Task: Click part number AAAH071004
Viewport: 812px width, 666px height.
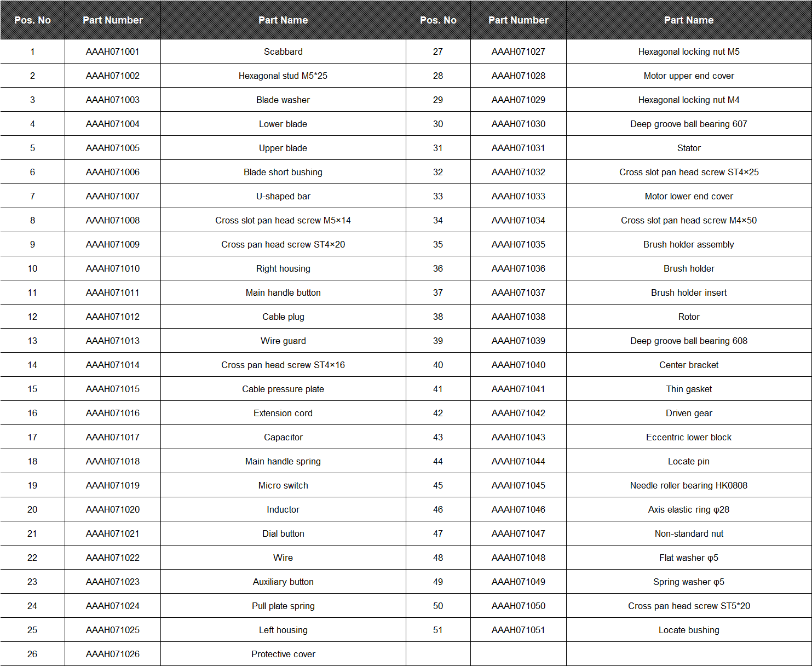Action: pyautogui.click(x=113, y=124)
